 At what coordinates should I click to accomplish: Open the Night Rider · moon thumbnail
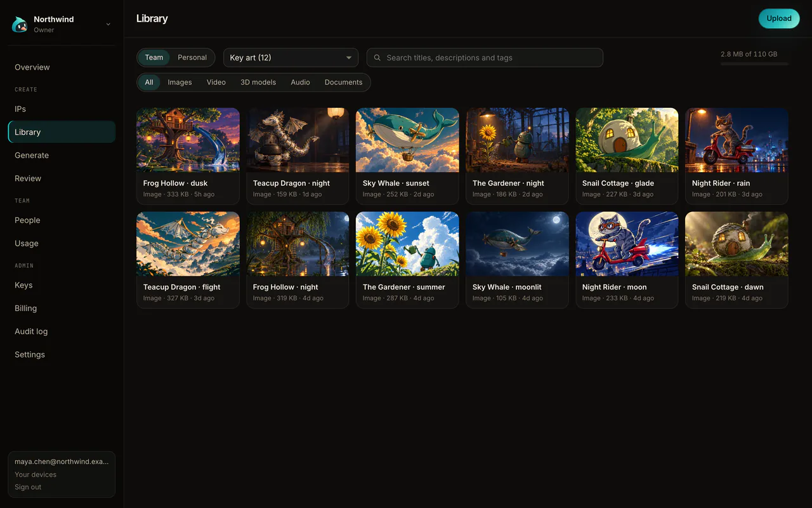(x=627, y=244)
